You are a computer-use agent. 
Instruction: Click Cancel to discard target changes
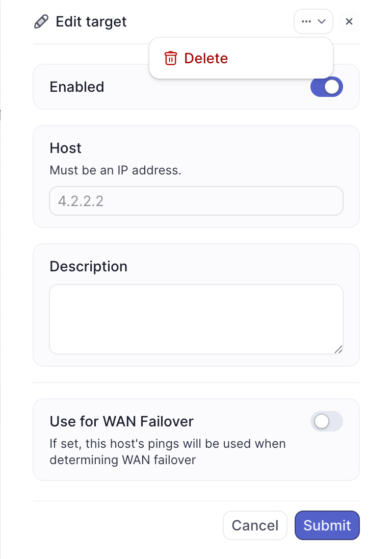(x=255, y=525)
